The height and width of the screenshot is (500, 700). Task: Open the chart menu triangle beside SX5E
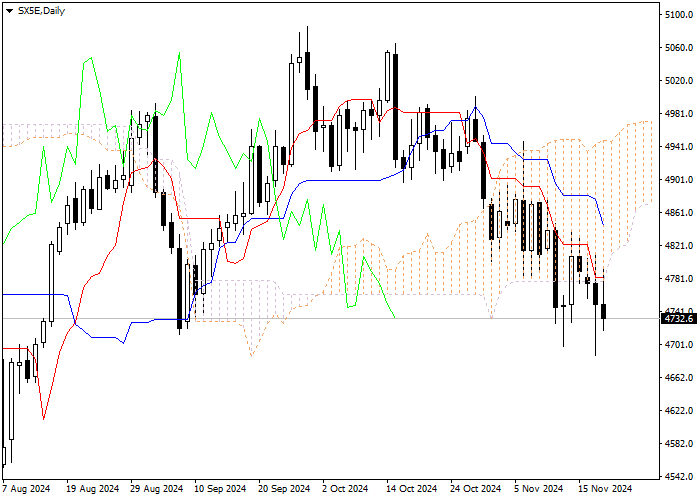click(9, 11)
